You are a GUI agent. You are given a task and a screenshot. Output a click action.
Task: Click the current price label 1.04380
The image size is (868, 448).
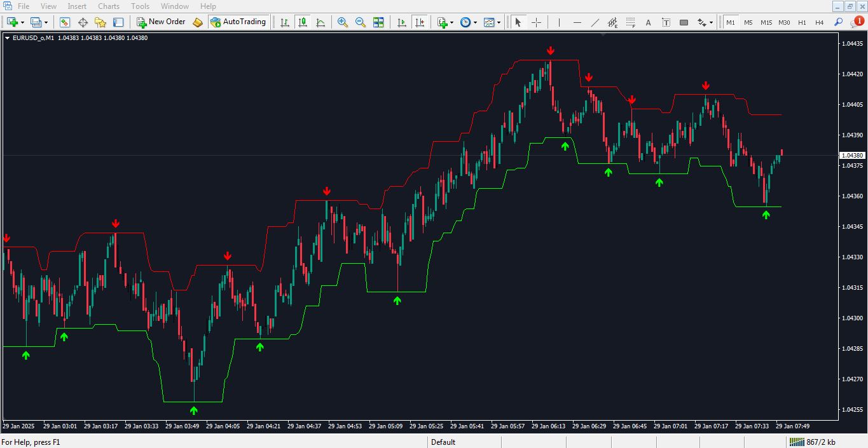tap(852, 155)
